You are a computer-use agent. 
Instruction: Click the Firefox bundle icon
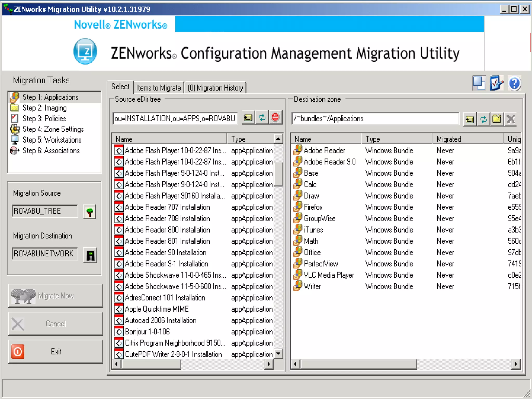coord(298,207)
